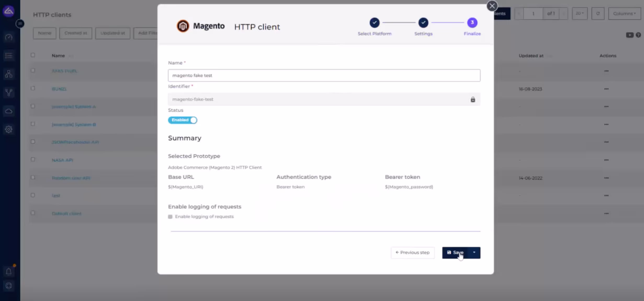Click the Add Filter button

point(146,33)
